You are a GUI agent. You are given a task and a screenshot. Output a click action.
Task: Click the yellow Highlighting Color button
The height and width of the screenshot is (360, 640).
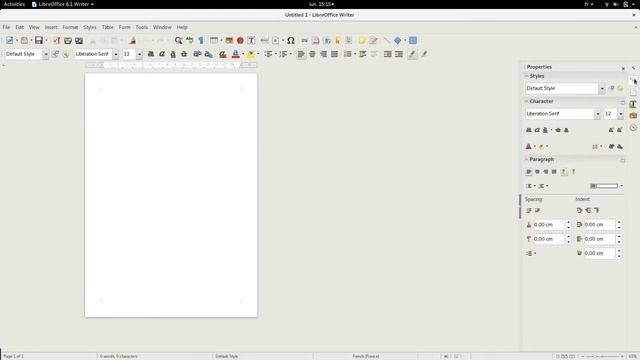click(x=251, y=54)
